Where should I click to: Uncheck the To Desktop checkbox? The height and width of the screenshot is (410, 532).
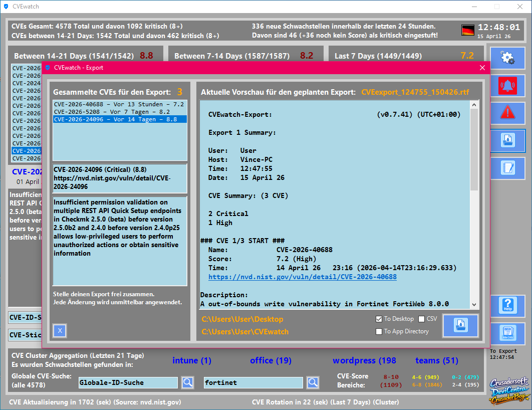379,319
